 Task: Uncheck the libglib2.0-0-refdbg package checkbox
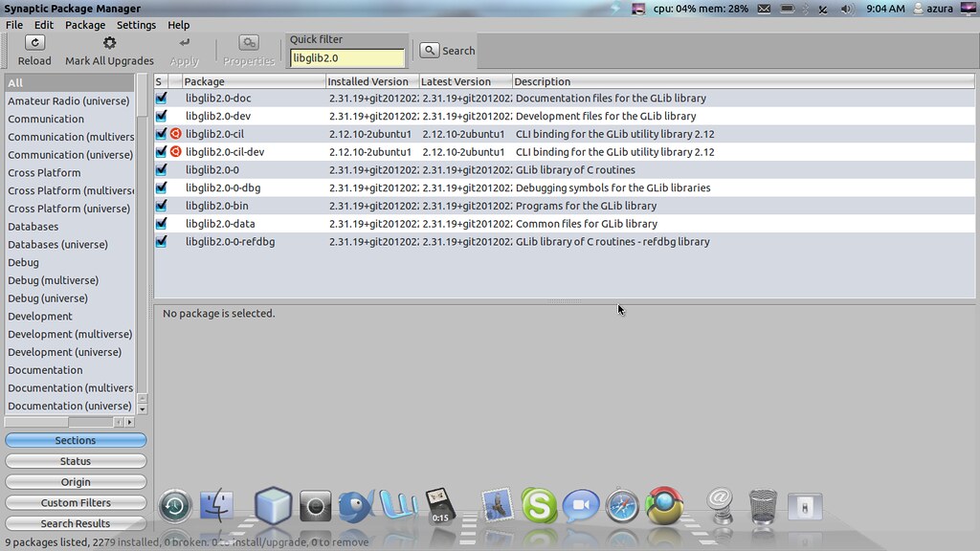pos(161,242)
